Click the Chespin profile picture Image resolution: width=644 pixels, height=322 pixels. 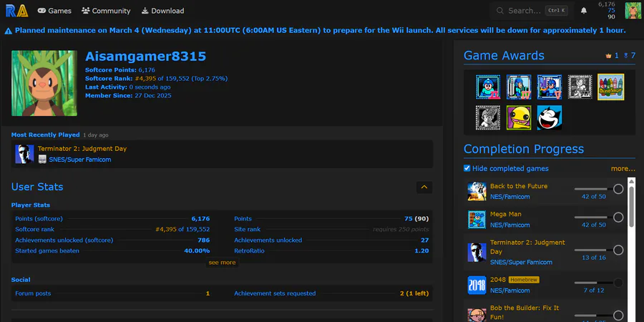(44, 84)
